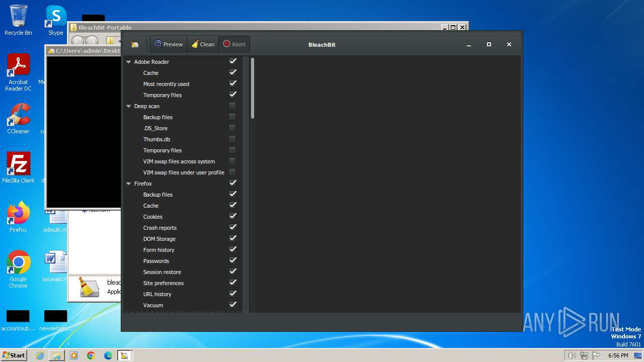Click the cleaner list vertical scrollbar

coord(253,88)
